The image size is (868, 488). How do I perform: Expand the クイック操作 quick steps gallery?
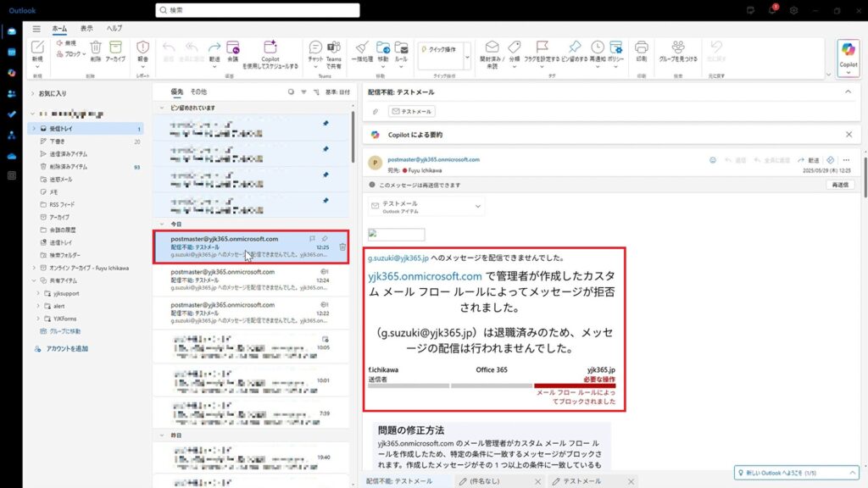click(x=467, y=57)
